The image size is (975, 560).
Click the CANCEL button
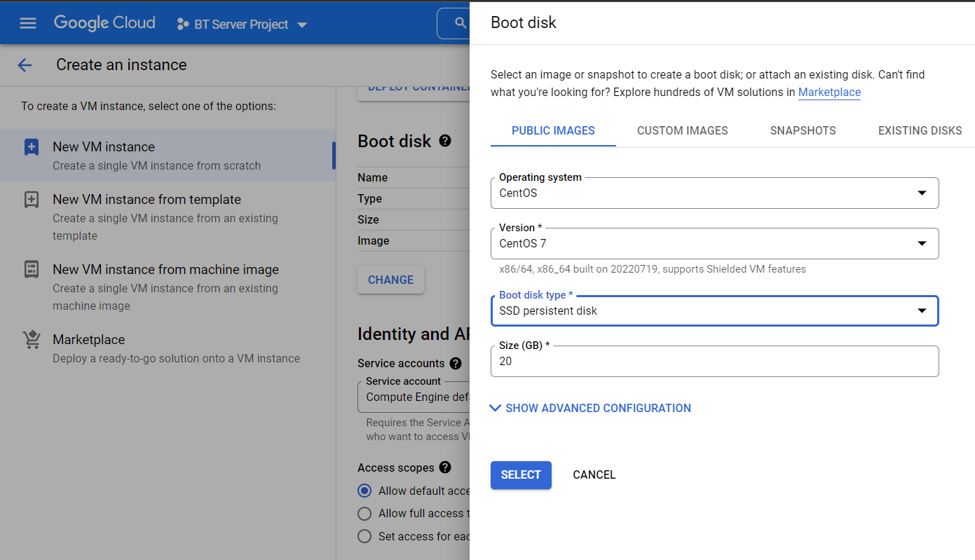[x=594, y=474]
